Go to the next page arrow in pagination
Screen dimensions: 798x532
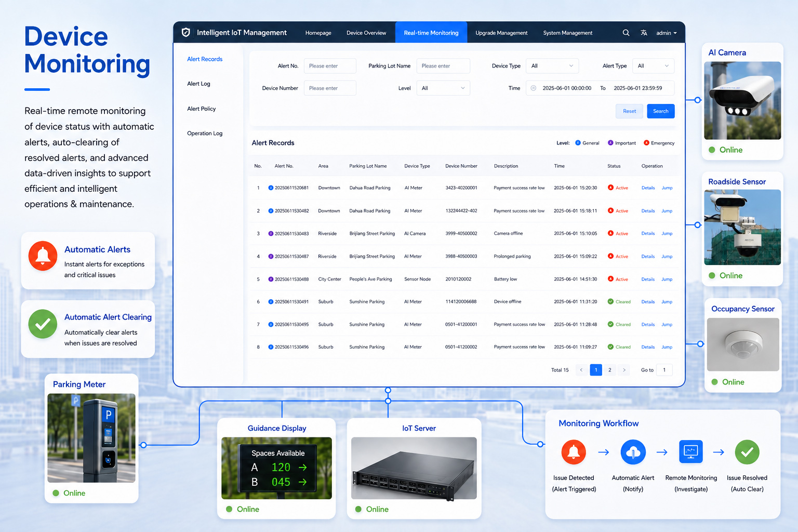tap(624, 370)
